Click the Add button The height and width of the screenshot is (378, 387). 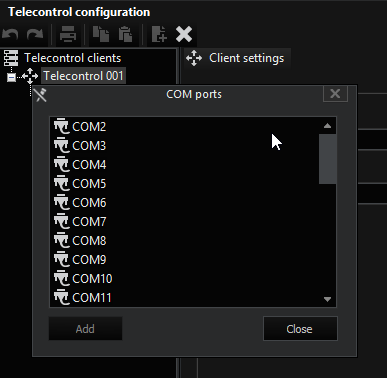tap(85, 329)
